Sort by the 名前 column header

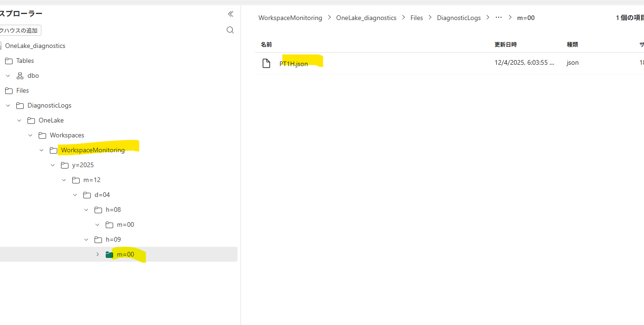click(266, 45)
